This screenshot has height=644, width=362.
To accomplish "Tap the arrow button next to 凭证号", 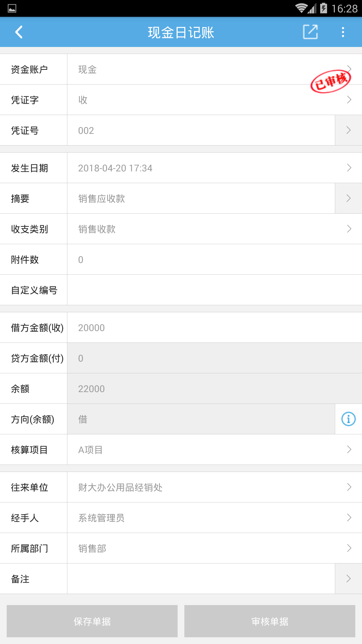I will [349, 130].
